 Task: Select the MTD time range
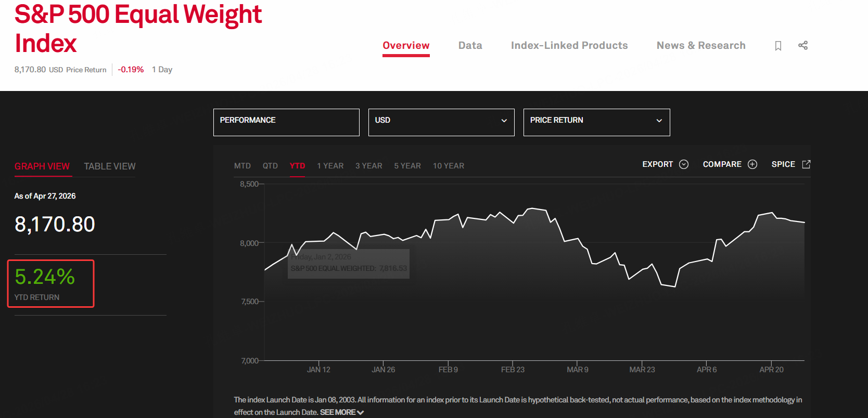click(x=242, y=166)
